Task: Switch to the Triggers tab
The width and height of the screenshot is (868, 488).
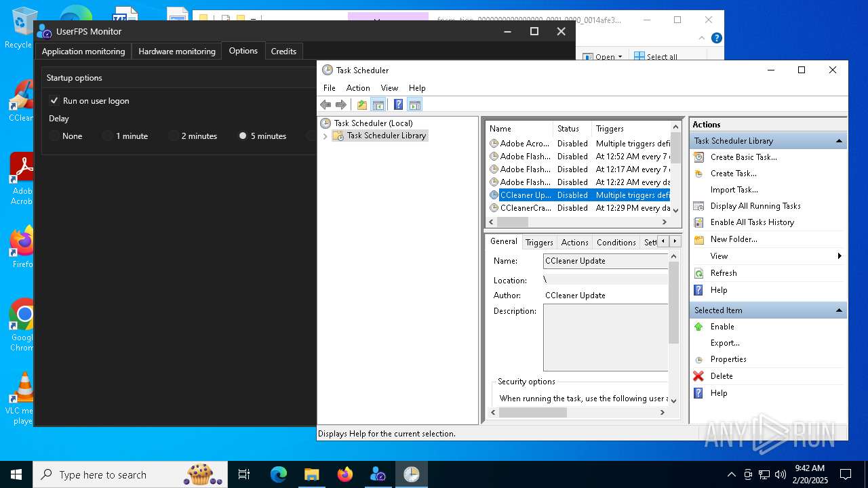Action: pyautogui.click(x=539, y=242)
